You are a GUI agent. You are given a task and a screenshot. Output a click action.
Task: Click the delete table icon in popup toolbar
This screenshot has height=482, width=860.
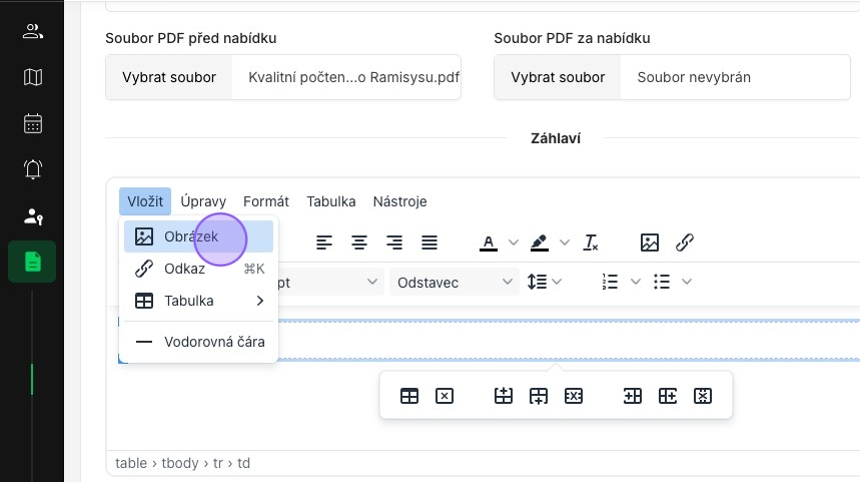(444, 396)
